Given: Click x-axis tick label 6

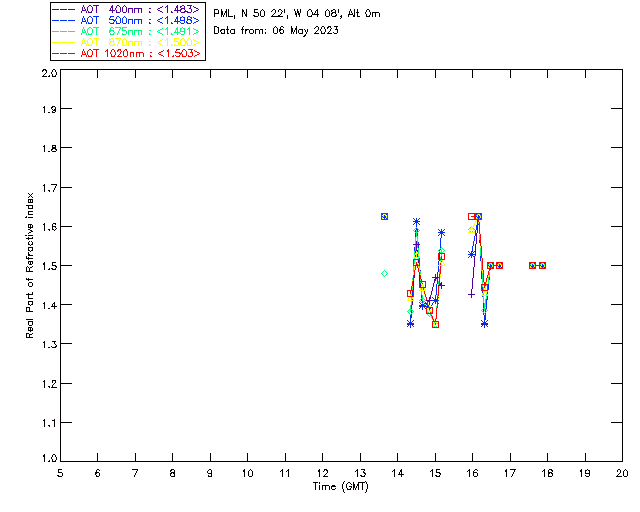Looking at the screenshot, I should coord(98,473).
